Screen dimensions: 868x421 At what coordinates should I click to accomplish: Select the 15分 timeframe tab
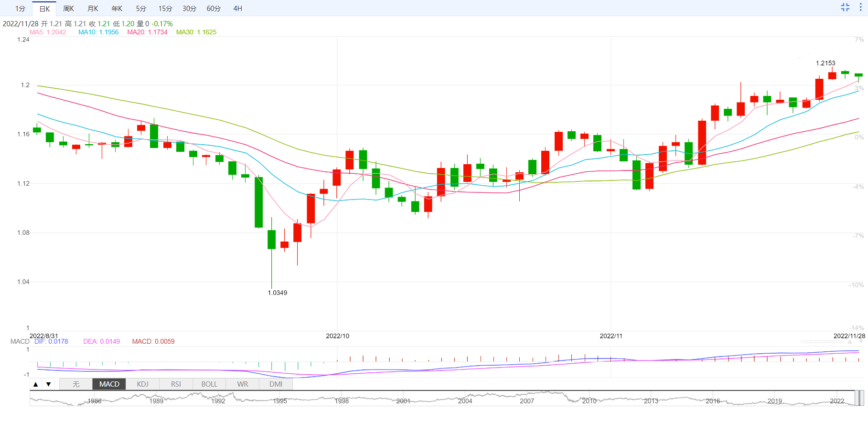click(165, 9)
